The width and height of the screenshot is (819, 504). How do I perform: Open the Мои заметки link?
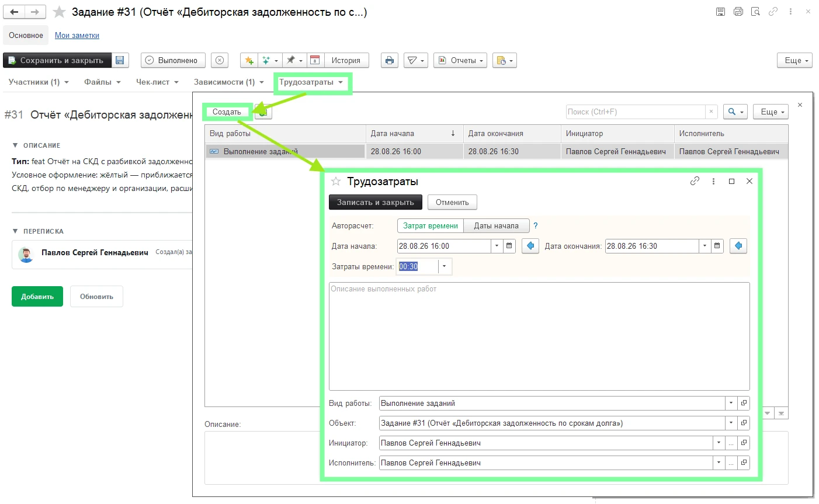[x=77, y=35]
